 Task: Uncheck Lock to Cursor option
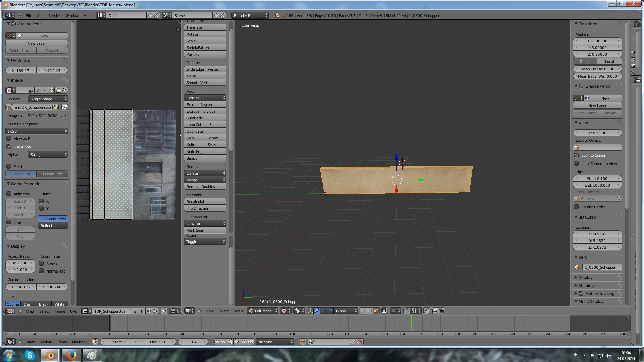pos(577,155)
